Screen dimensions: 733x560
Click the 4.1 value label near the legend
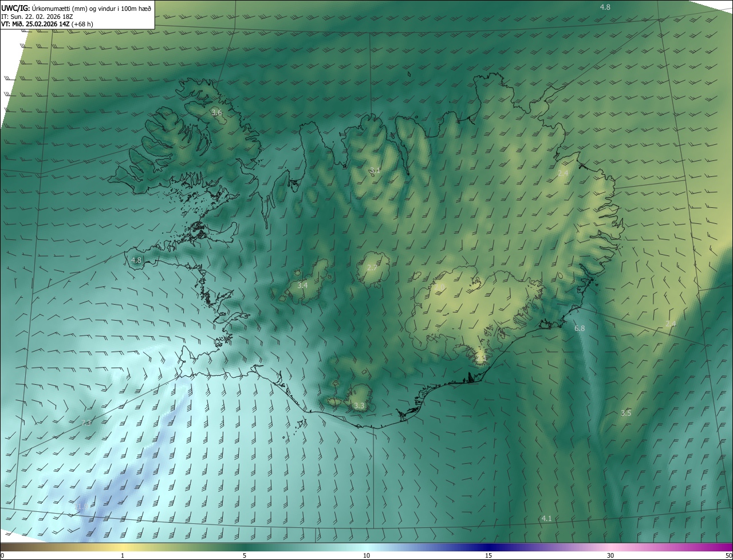click(x=546, y=519)
